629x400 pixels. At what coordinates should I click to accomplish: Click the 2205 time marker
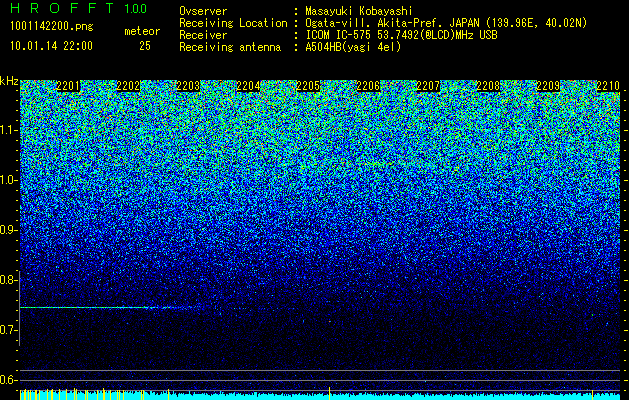point(308,86)
